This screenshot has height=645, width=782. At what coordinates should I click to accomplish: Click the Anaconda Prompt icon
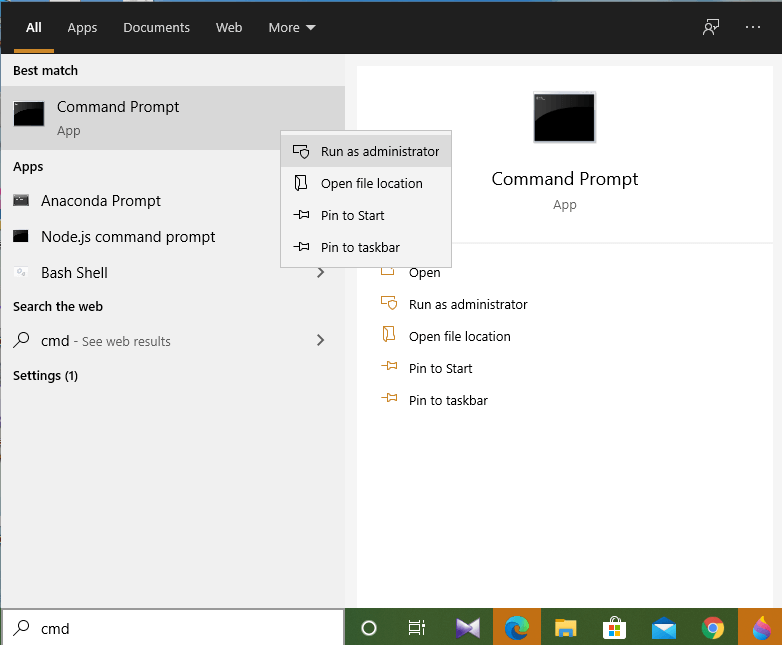pyautogui.click(x=21, y=201)
